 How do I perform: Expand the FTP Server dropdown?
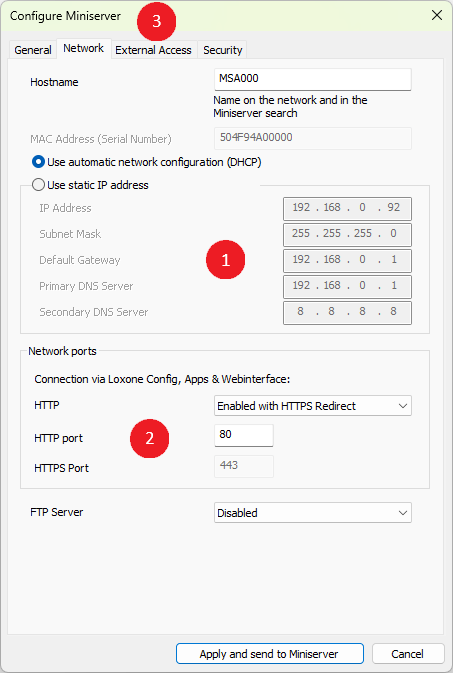313,512
